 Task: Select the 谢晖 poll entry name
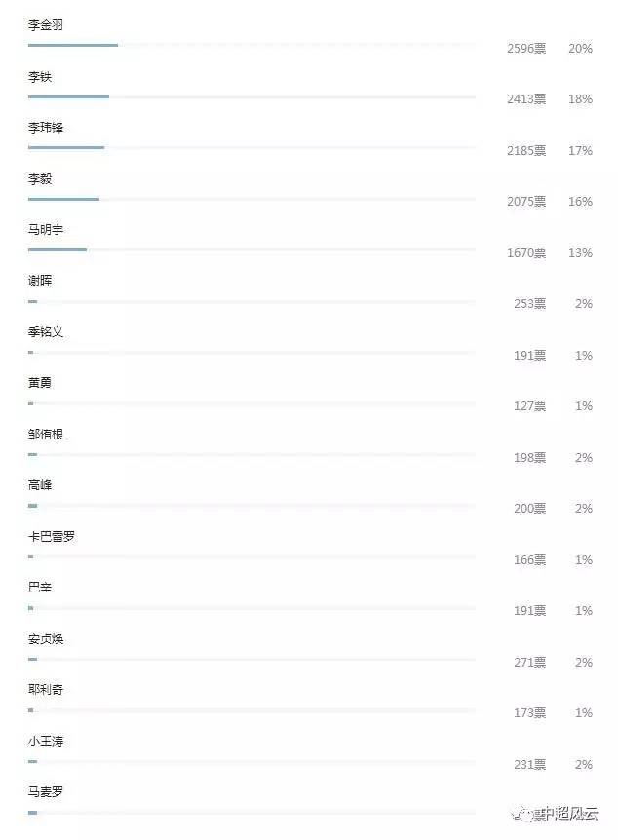tap(40, 281)
